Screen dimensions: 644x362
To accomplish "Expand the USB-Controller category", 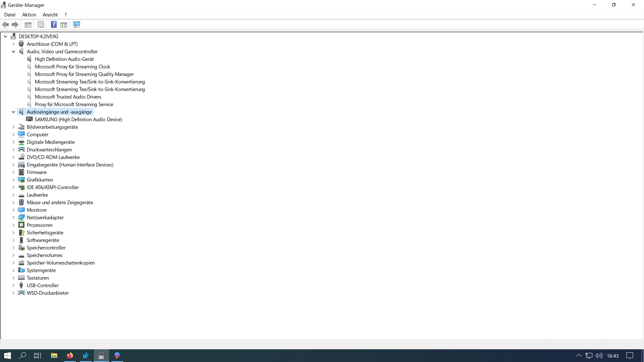I will [x=13, y=286].
